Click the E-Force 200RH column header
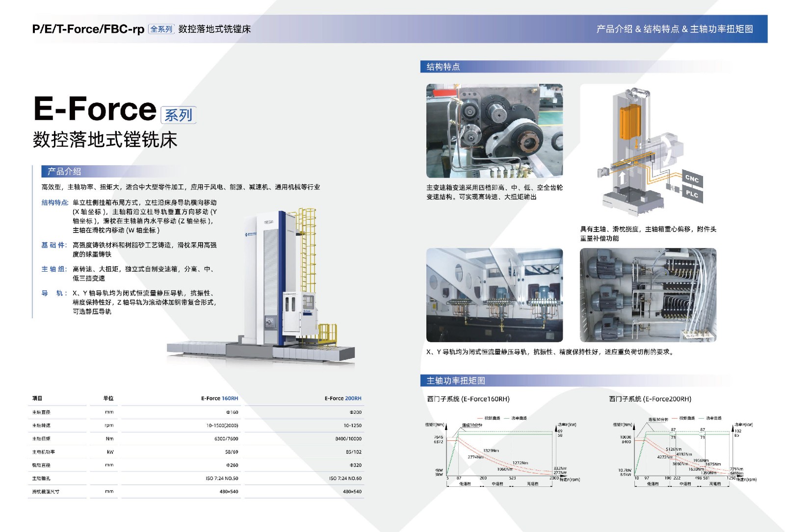Viewport: 785px width, 532px height. point(342,399)
